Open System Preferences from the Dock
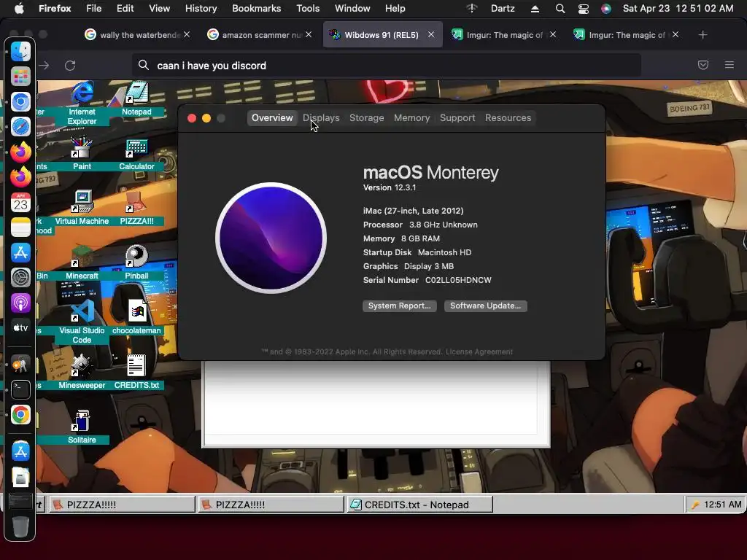The image size is (747, 560). [20, 278]
